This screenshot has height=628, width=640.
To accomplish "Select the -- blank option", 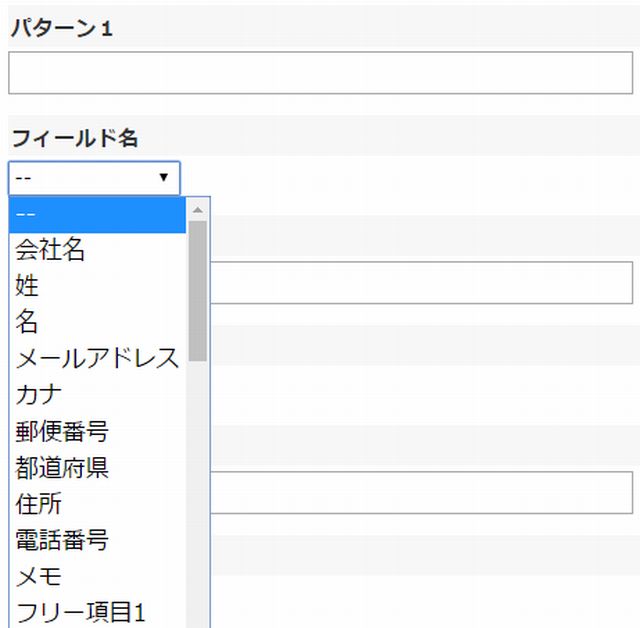I will click(x=98, y=215).
